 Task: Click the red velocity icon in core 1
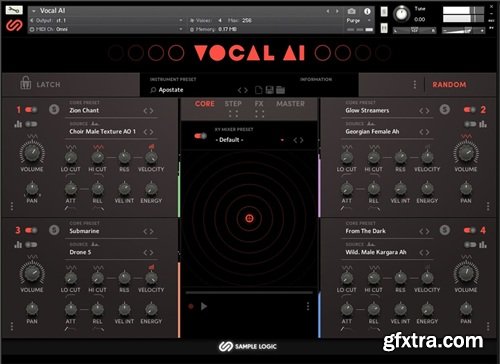pyautogui.click(x=151, y=146)
